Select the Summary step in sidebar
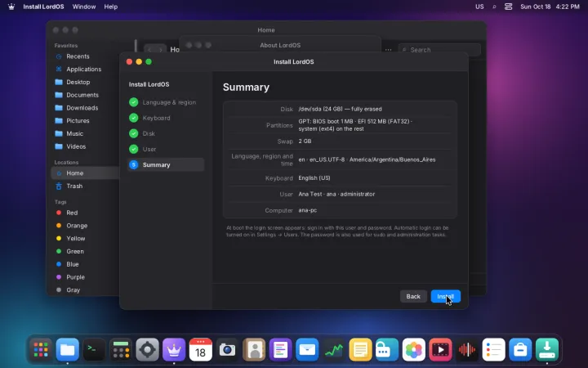 point(166,164)
